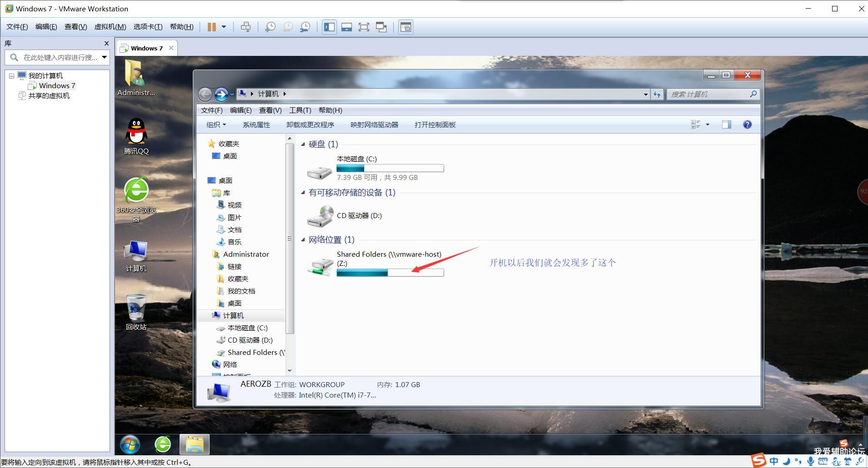Open address bar history dropdown
The width and height of the screenshot is (868, 468).
click(x=646, y=95)
